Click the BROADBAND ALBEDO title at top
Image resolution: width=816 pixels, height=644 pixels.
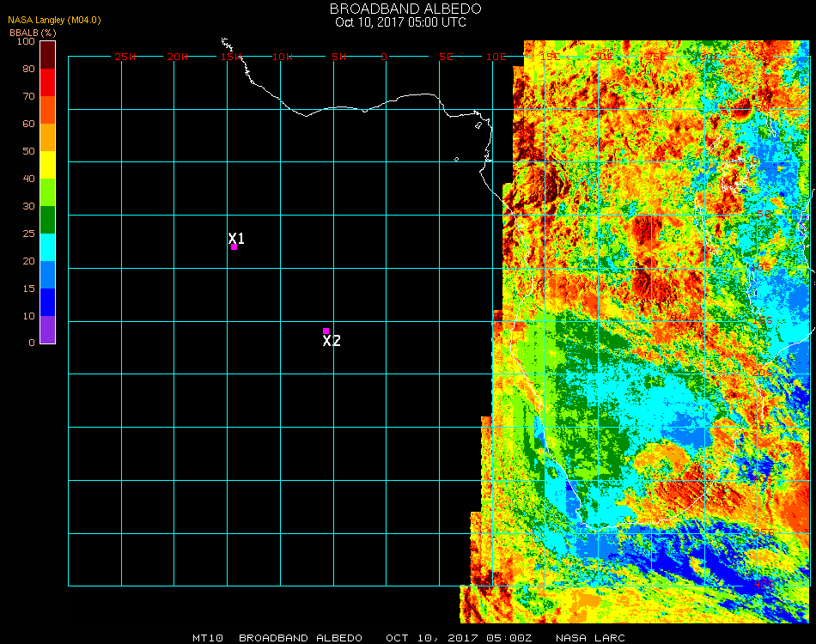(x=405, y=9)
